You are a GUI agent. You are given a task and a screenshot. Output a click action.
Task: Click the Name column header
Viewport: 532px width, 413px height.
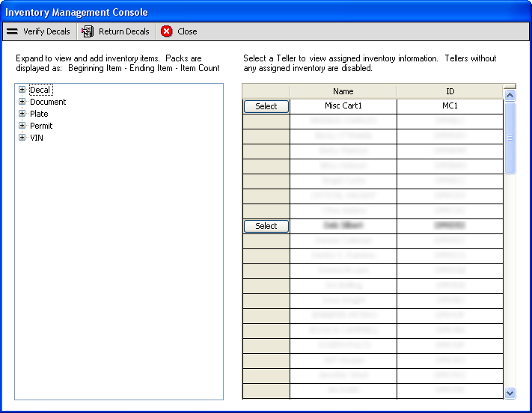pos(343,91)
